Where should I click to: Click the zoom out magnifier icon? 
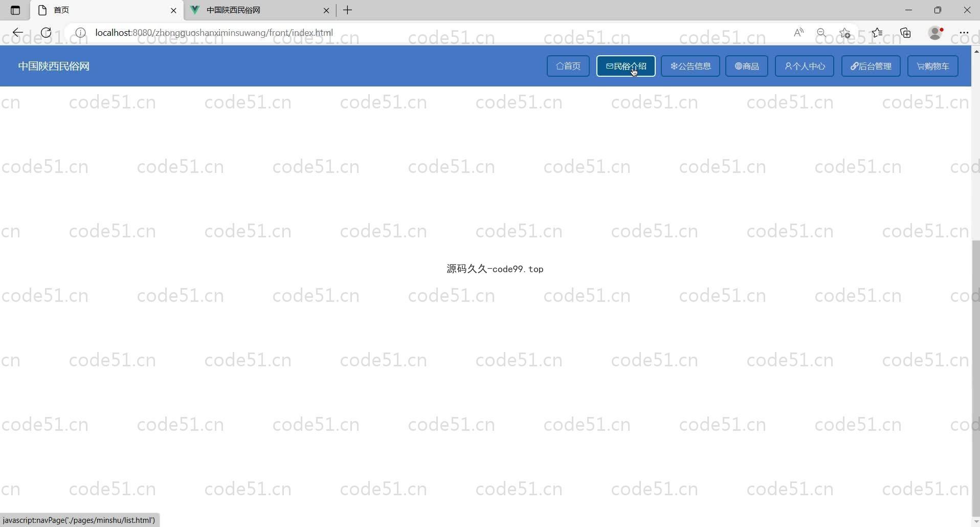pos(821,33)
